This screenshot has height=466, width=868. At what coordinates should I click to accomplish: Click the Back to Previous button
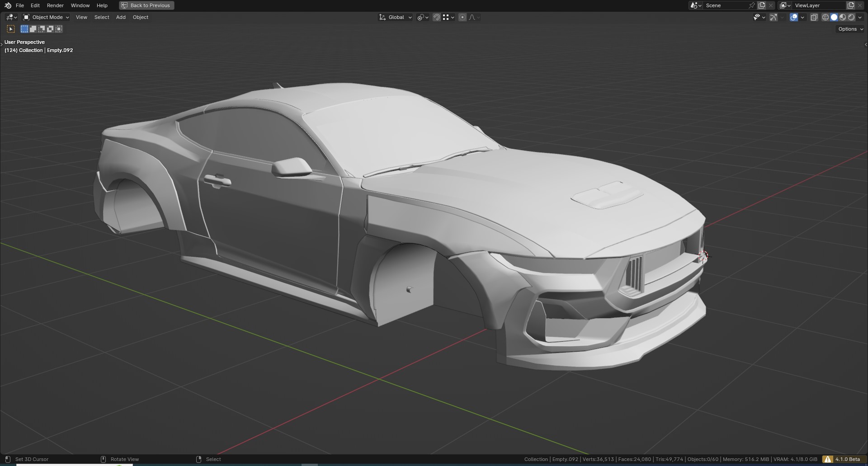pos(146,5)
